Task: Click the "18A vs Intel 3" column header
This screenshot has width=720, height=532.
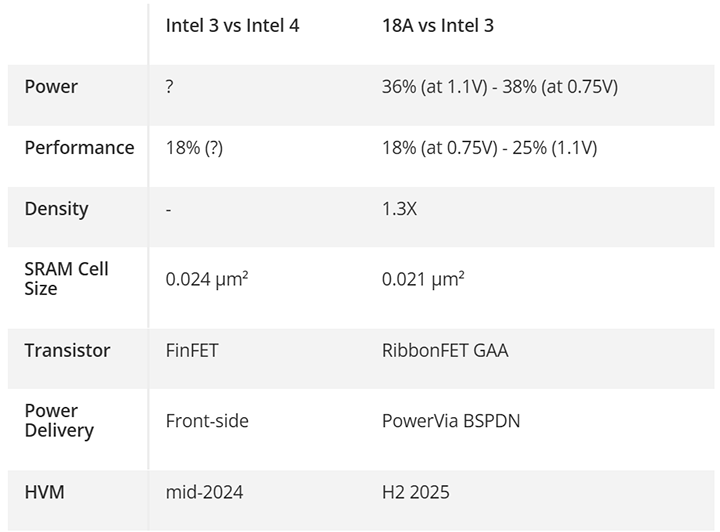Action: click(x=437, y=26)
